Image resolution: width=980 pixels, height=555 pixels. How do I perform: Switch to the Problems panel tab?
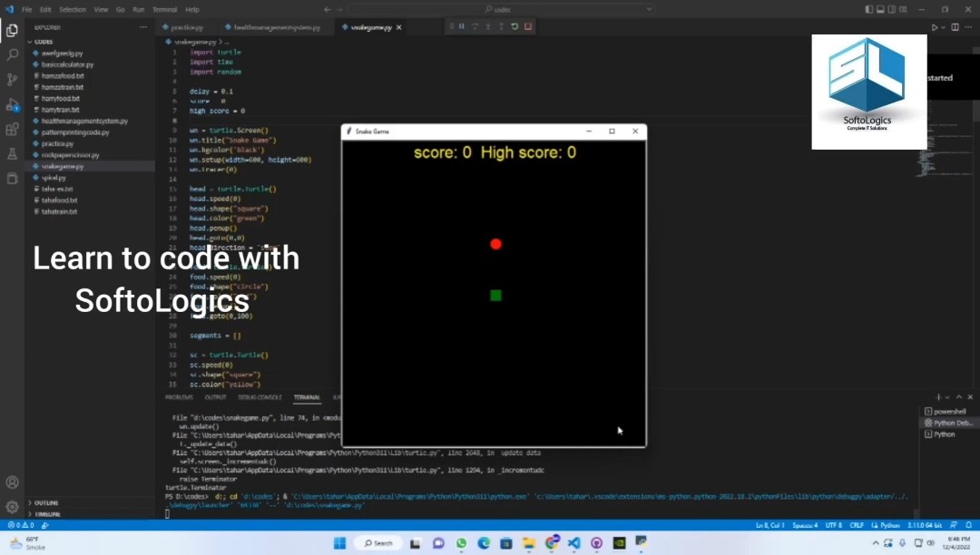point(180,397)
